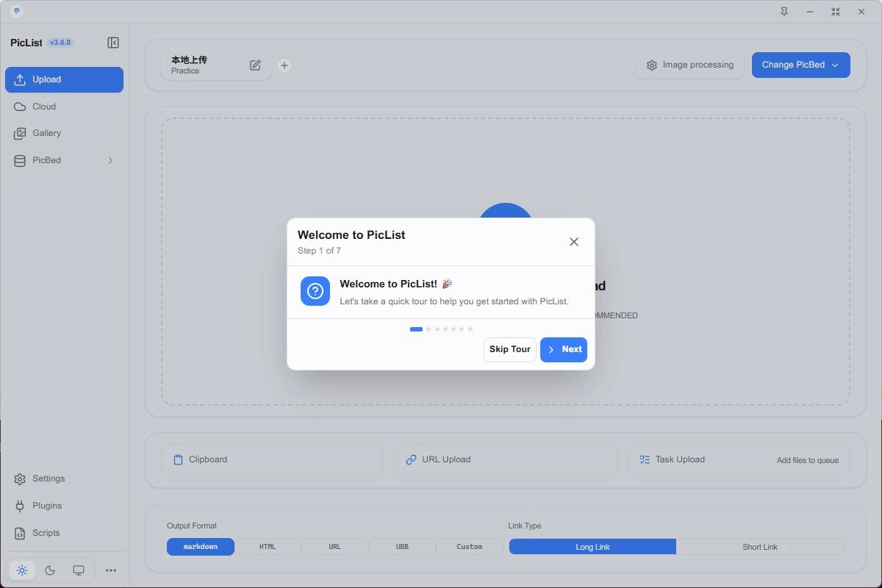882x588 pixels.
Task: Click the PicList app logo in title bar
Action: coord(17,12)
